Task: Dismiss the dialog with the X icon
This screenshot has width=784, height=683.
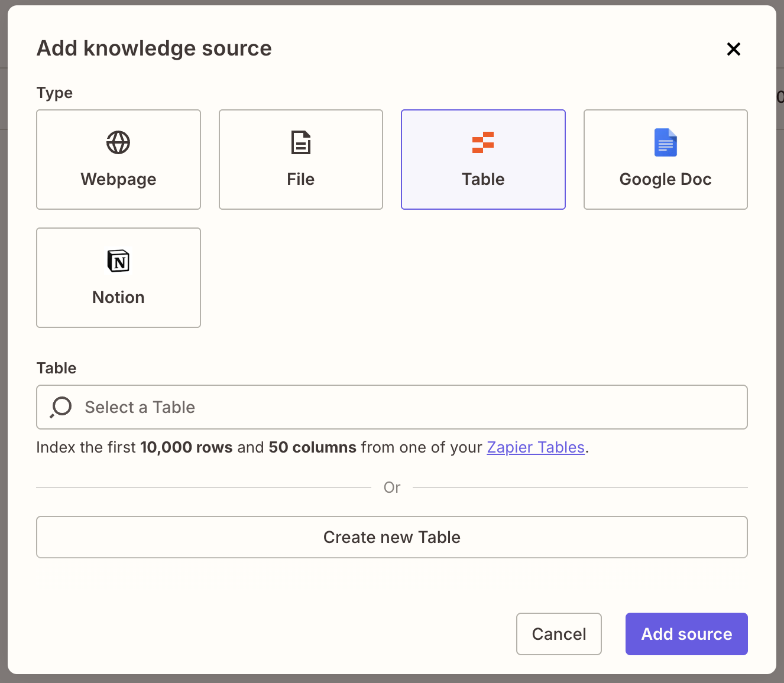Action: point(733,49)
